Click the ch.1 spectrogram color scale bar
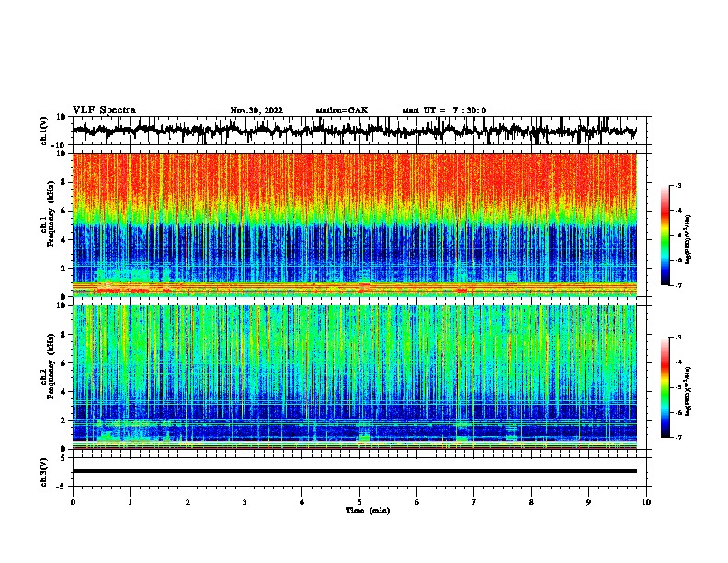This screenshot has height=563, width=728. (665, 236)
